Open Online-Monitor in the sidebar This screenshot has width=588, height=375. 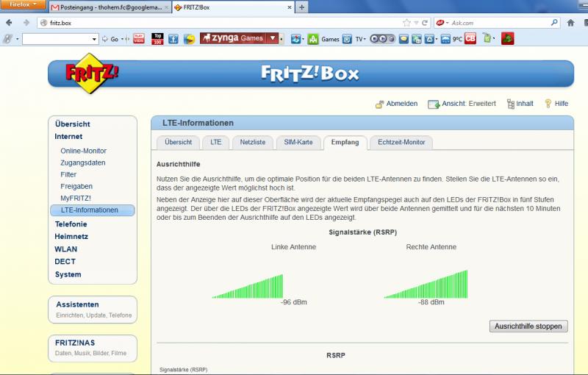pos(84,151)
